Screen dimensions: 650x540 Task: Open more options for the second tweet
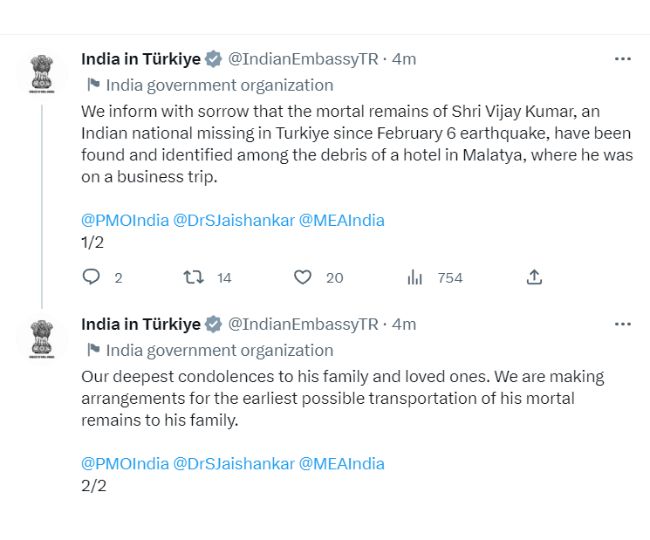(623, 324)
